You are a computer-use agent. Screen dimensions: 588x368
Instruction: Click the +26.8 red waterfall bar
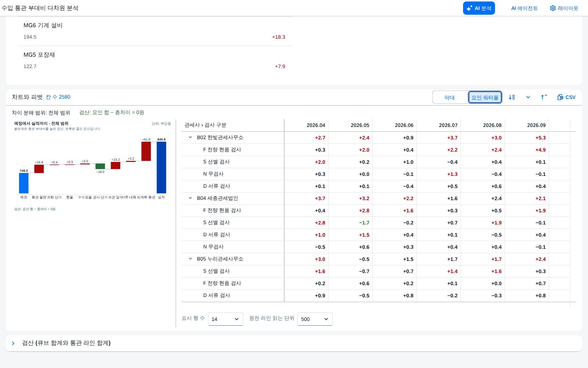click(39, 169)
